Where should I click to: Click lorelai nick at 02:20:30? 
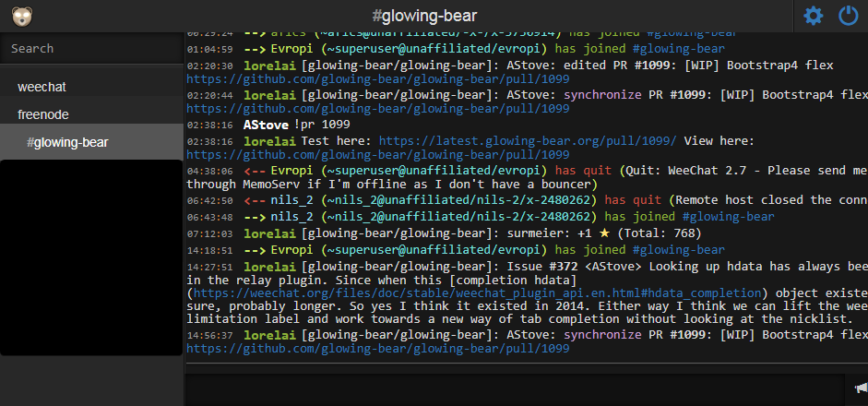point(269,66)
